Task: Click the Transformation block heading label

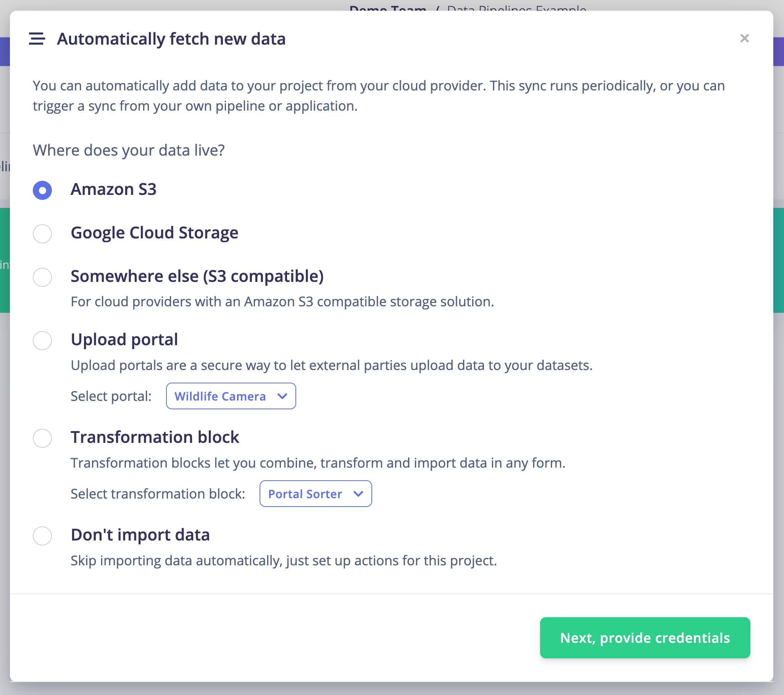Action: [x=155, y=437]
